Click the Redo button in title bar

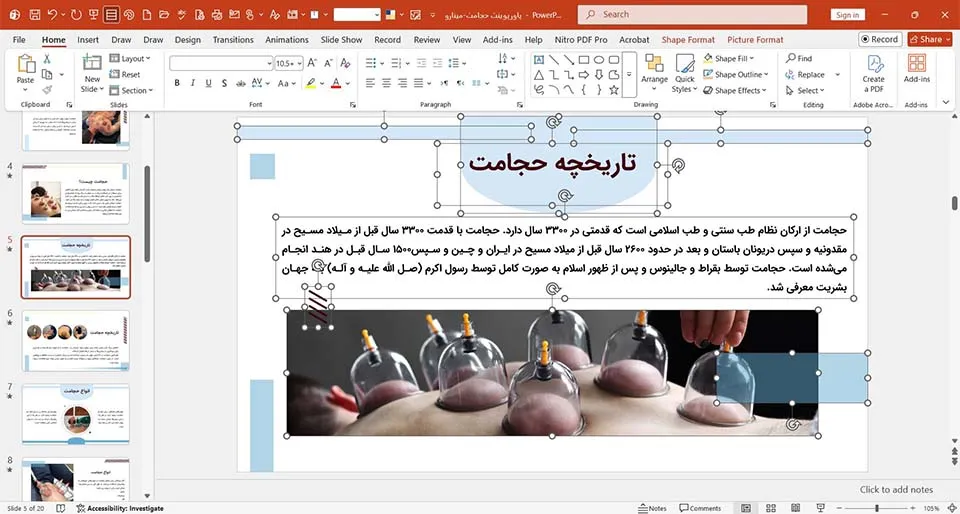click(x=77, y=14)
